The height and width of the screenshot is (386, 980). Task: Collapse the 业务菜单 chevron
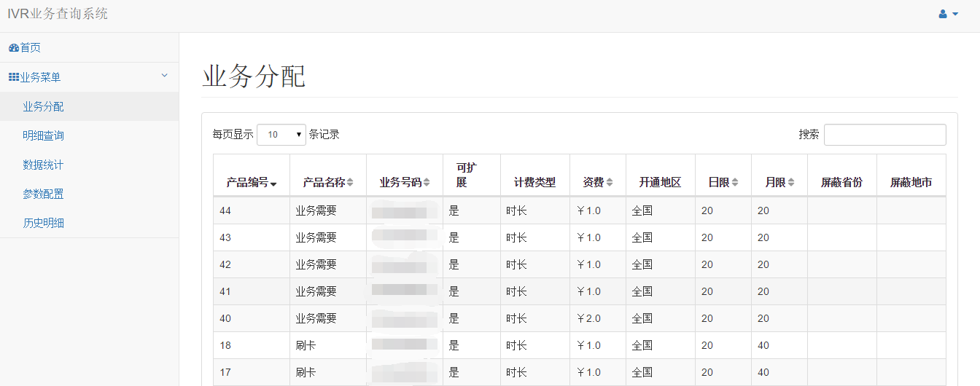164,76
